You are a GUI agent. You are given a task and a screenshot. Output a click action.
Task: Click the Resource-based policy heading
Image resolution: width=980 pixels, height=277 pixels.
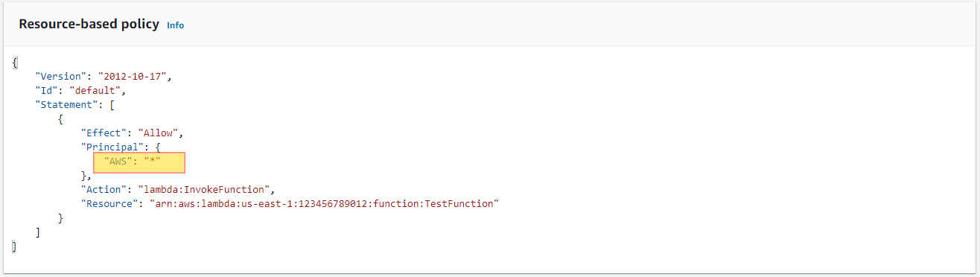[x=89, y=24]
